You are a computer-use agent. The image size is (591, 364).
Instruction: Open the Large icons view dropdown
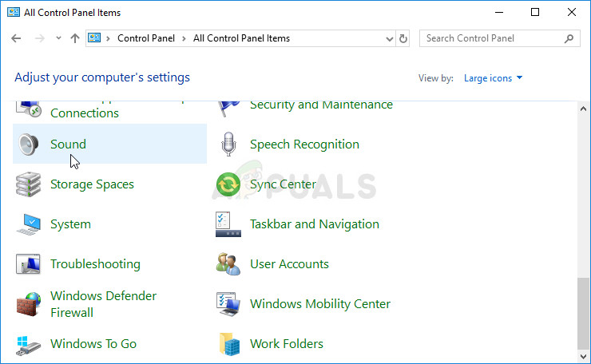[x=494, y=78]
